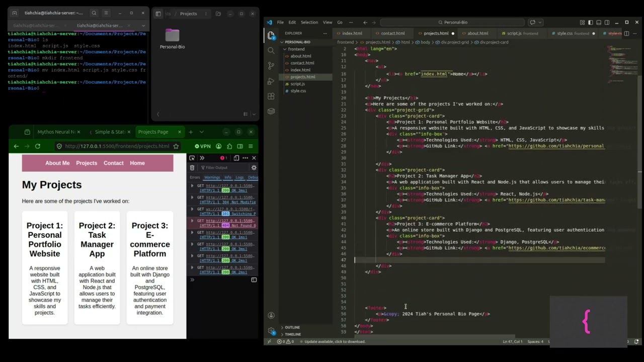Open the Selection menu in VS Code

pyautogui.click(x=309, y=22)
